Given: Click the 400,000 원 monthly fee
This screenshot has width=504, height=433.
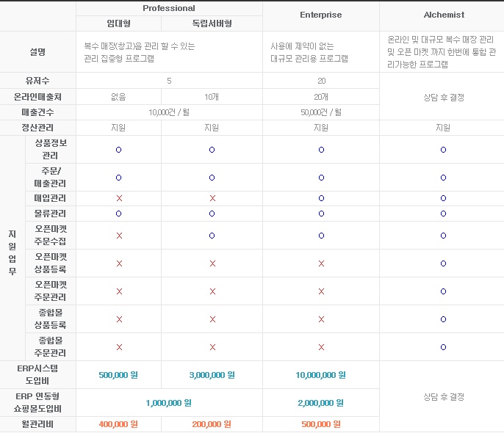Looking at the screenshot, I should [x=118, y=424].
